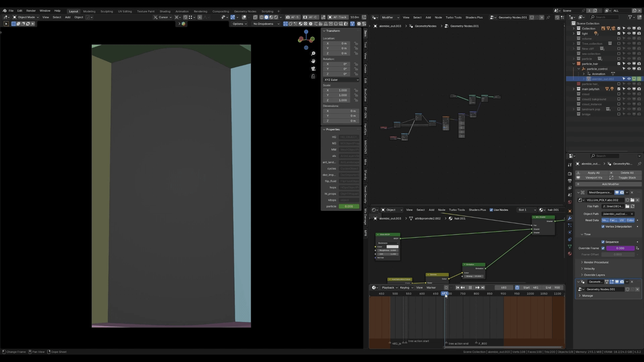
Task: Open the Object Mode dropdown
Action: [x=26, y=17]
